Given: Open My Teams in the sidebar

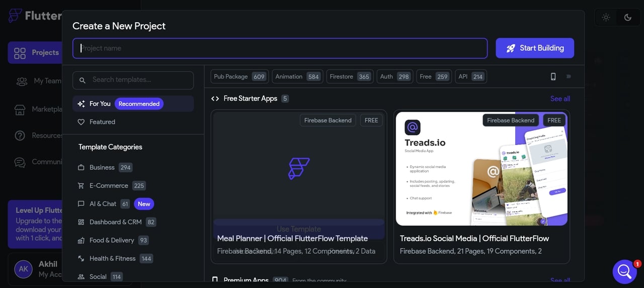Looking at the screenshot, I should tap(39, 81).
